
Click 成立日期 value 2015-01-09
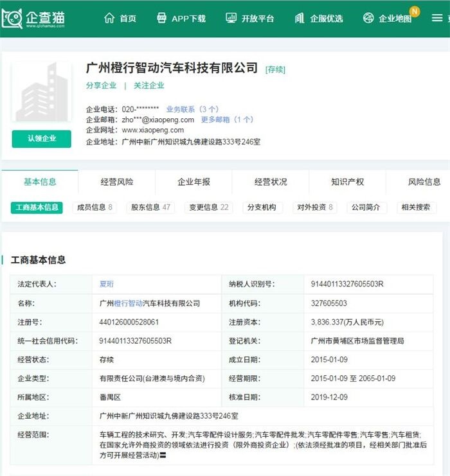(329, 360)
